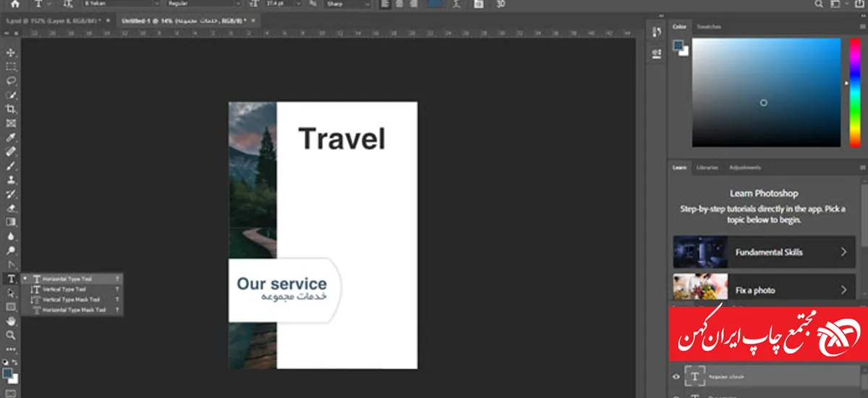Choose Horizontal Type Mask Tool from flyout
The image size is (868, 398).
pos(73,310)
